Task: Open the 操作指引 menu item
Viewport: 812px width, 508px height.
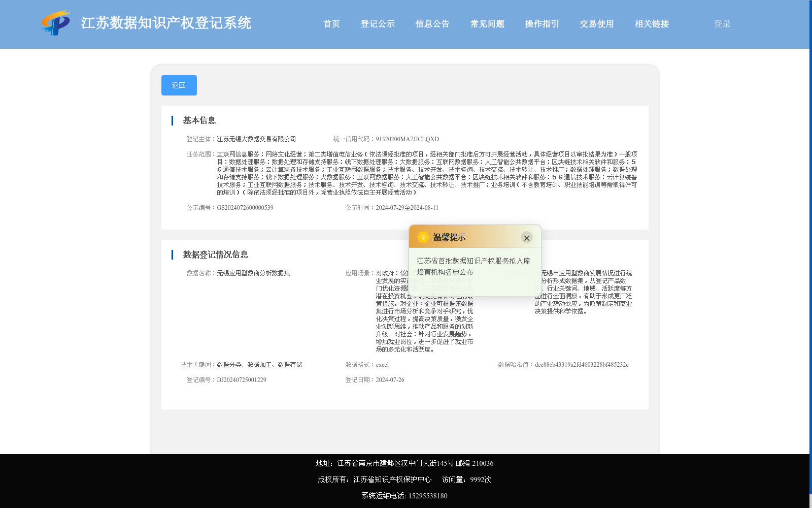Action: (x=542, y=24)
